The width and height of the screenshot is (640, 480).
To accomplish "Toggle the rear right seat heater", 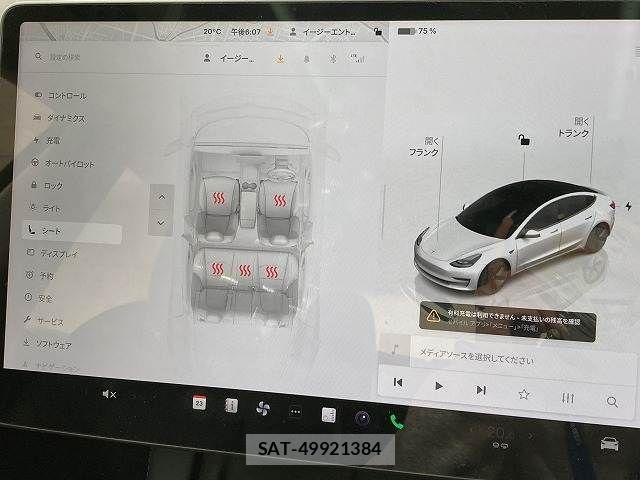I will pyautogui.click(x=272, y=272).
